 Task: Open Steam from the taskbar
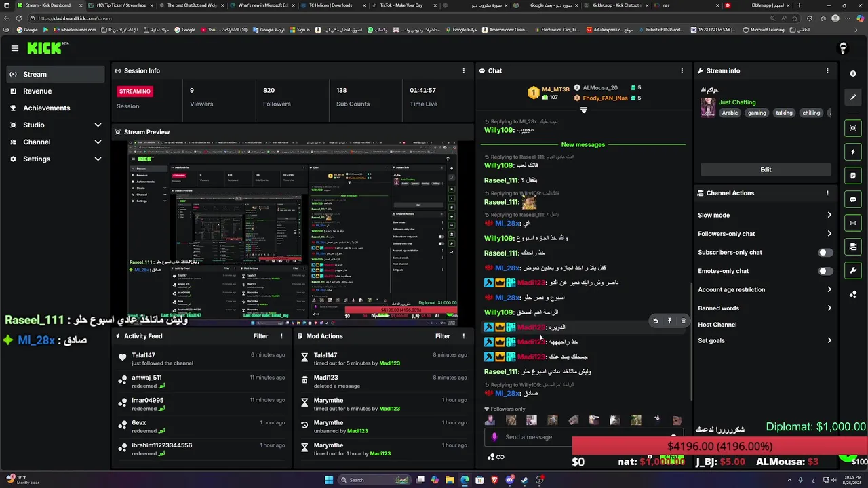point(524,480)
